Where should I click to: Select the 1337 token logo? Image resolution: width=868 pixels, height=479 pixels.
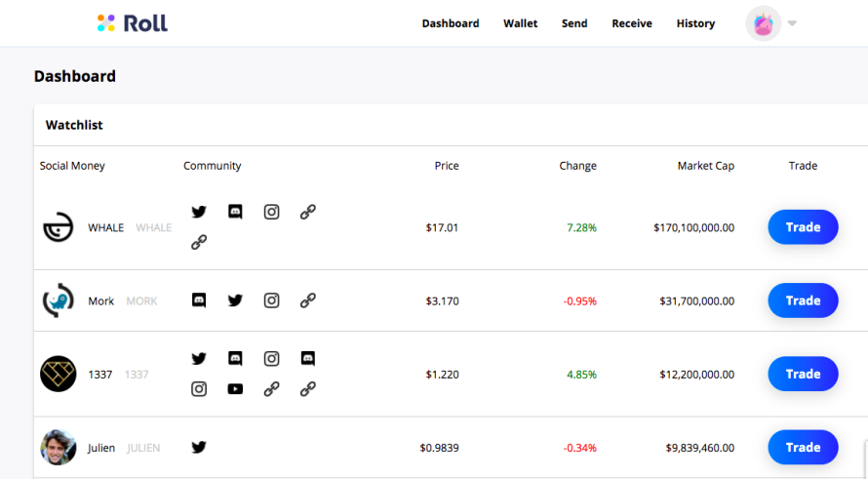point(59,374)
